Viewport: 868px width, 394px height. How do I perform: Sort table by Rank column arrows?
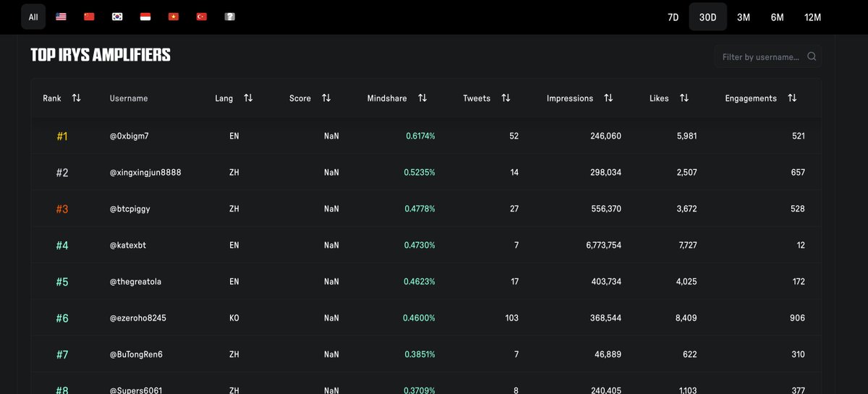click(x=76, y=98)
